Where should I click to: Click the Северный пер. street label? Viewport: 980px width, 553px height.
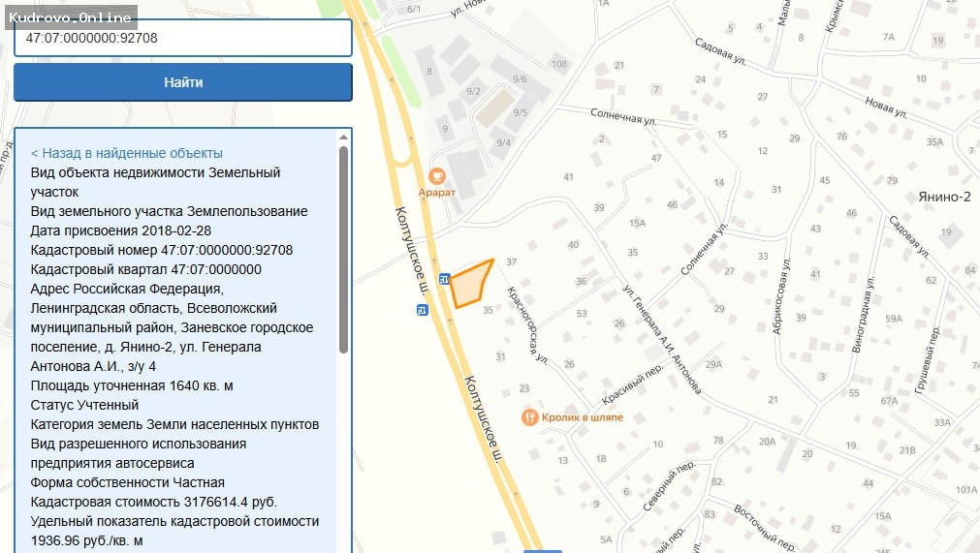669,486
